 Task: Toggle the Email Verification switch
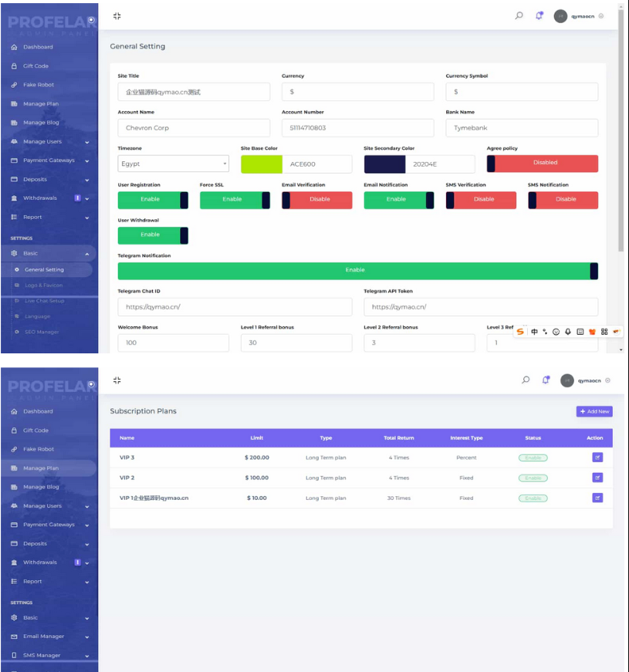pos(316,199)
